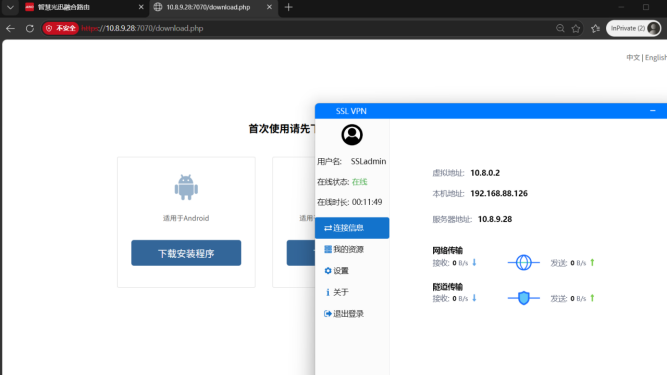
Task: Open a new tab with plus button
Action: (x=288, y=7)
